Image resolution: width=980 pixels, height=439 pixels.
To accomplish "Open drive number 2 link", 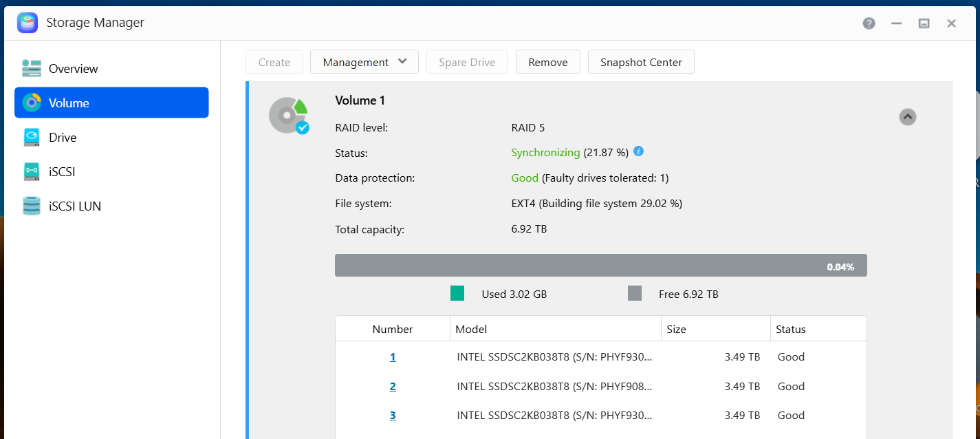I will [x=393, y=387].
